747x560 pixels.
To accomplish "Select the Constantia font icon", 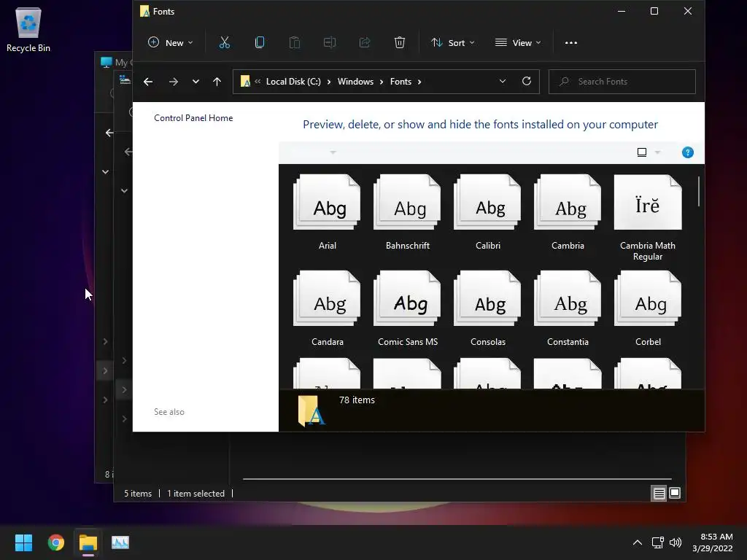I will [568, 308].
